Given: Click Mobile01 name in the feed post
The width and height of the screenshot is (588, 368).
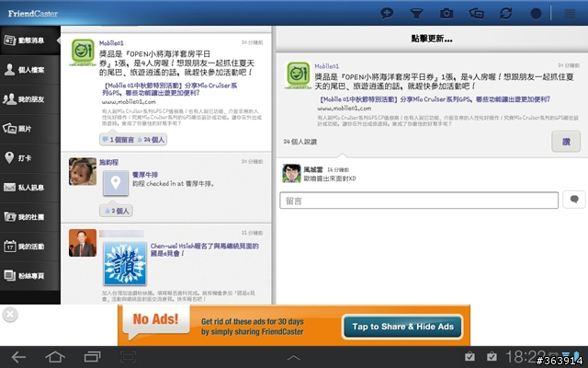Looking at the screenshot, I should pyautogui.click(x=111, y=43).
